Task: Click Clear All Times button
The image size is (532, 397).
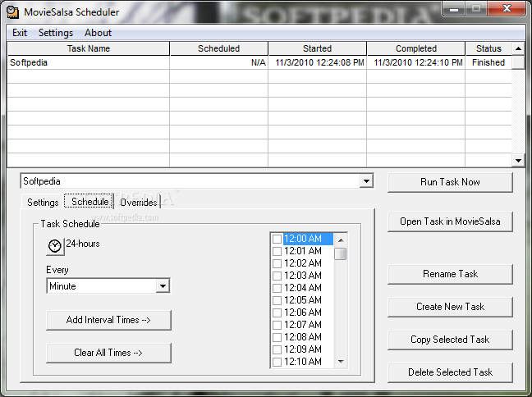Action: [x=108, y=353]
